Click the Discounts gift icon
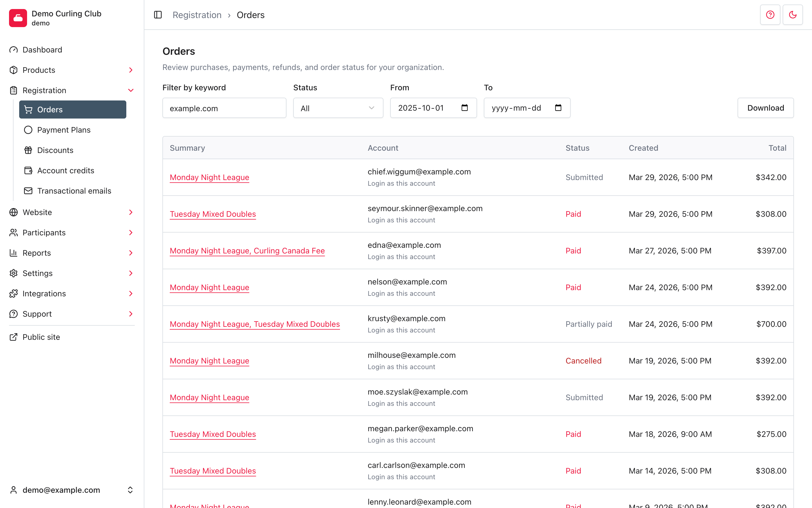 (x=28, y=150)
